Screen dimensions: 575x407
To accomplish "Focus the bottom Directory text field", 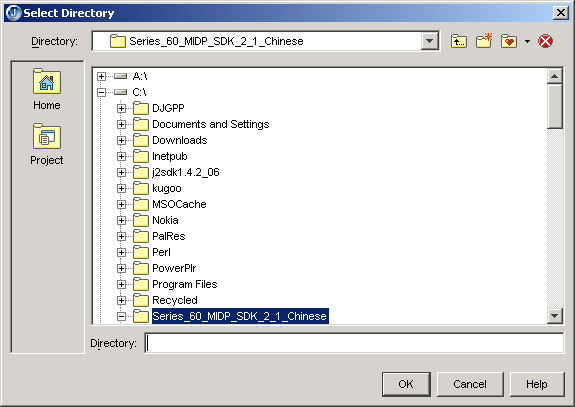I will pyautogui.click(x=354, y=343).
